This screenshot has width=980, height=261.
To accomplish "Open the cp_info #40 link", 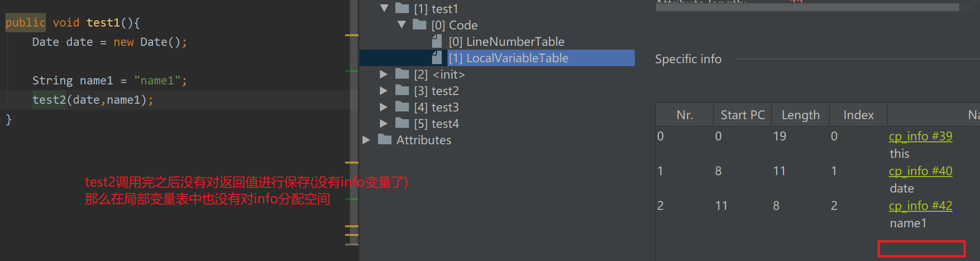I will point(920,171).
